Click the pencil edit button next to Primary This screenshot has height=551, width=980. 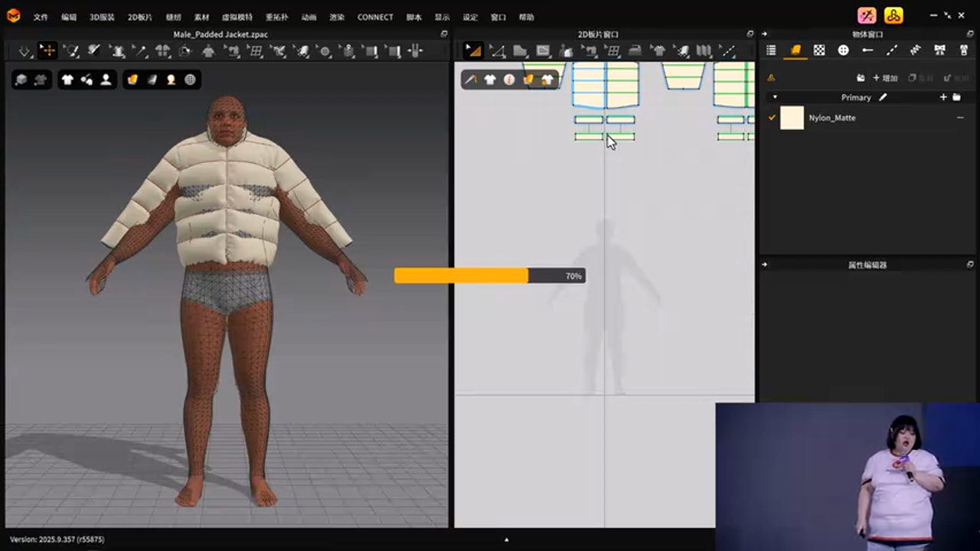click(x=883, y=97)
